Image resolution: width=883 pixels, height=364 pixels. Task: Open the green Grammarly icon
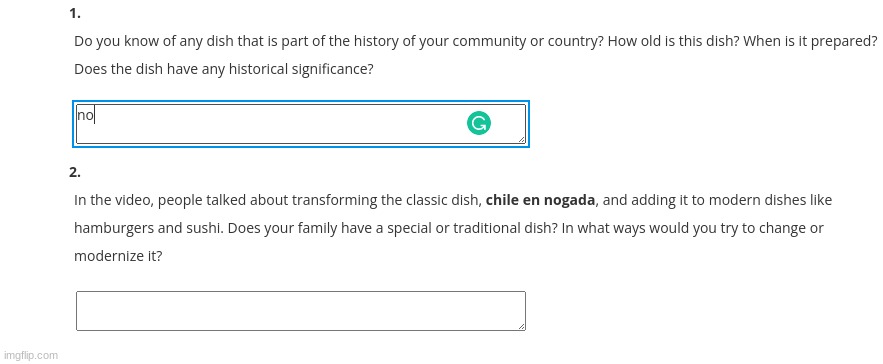coord(479,123)
